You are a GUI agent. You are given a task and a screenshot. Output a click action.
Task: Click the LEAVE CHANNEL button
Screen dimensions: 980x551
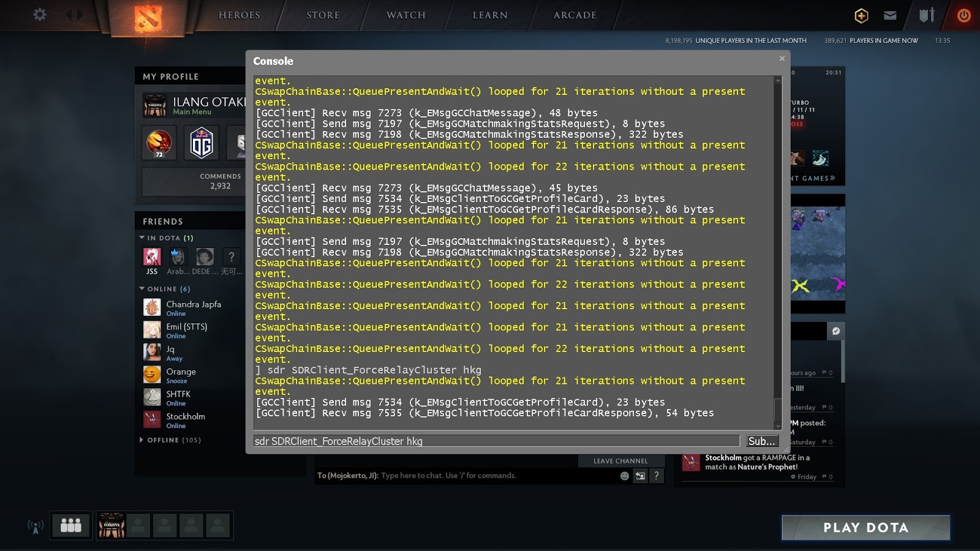(x=620, y=461)
